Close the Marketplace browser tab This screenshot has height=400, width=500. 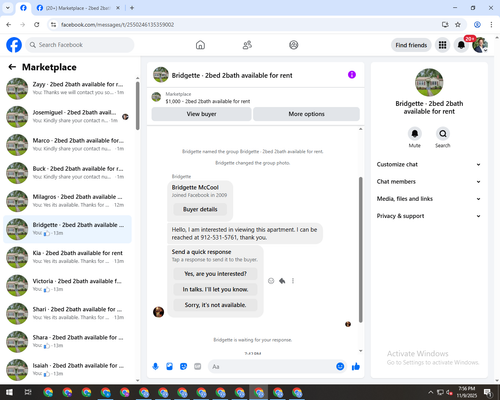pyautogui.click(x=118, y=8)
